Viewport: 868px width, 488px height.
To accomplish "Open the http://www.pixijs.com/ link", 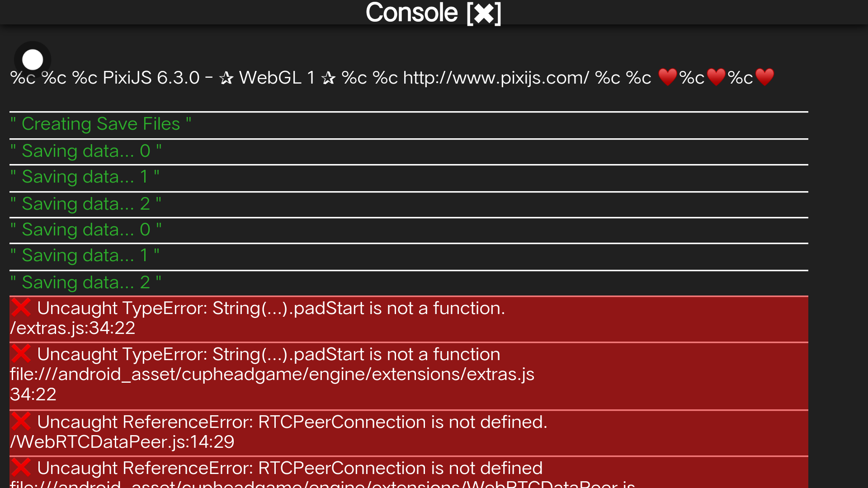I will point(496,78).
